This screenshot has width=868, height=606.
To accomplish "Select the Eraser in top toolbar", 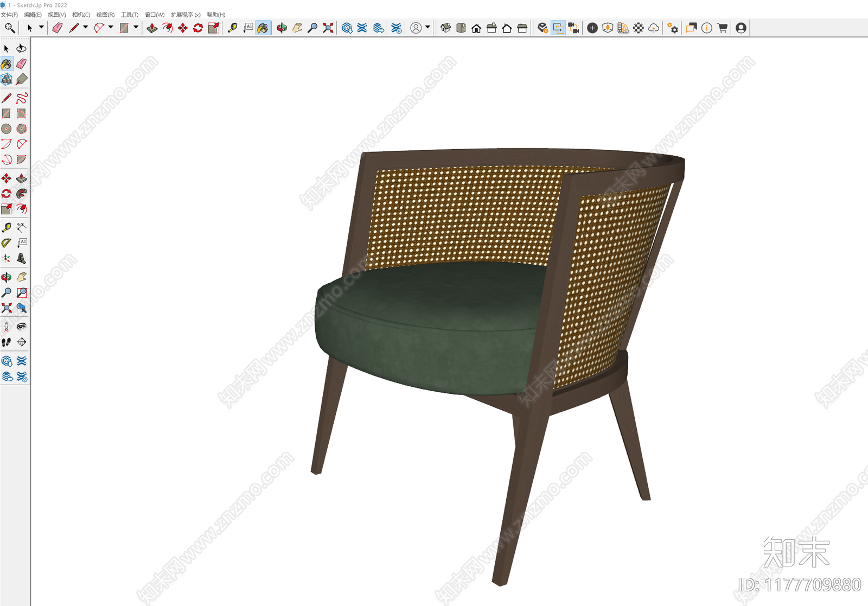I will pos(58,28).
